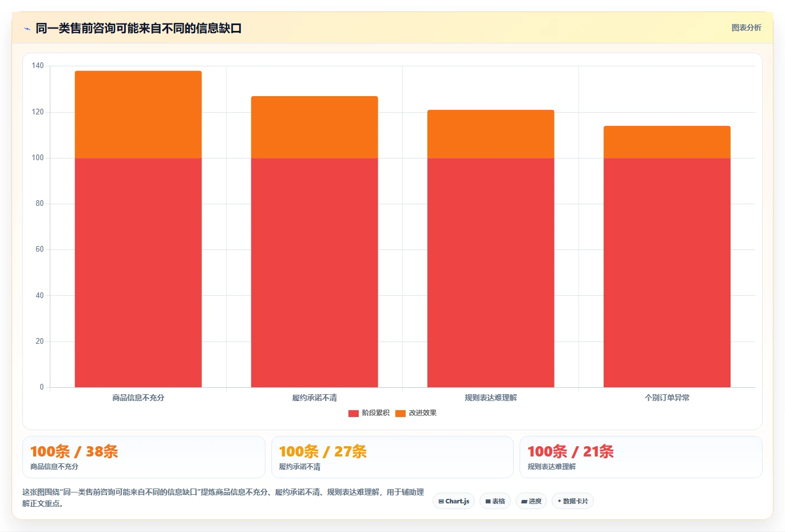Click 商品信息不充分 caption in first card
Image resolution: width=785 pixels, height=532 pixels.
54,467
